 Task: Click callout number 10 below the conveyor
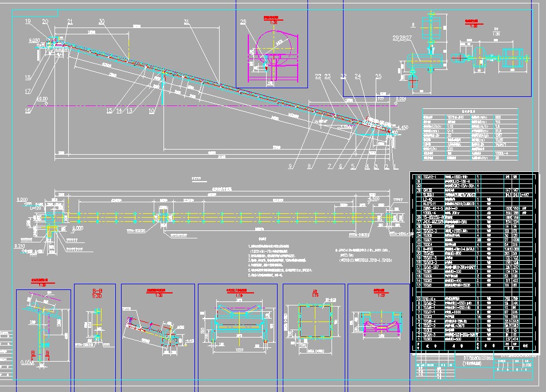(152, 111)
